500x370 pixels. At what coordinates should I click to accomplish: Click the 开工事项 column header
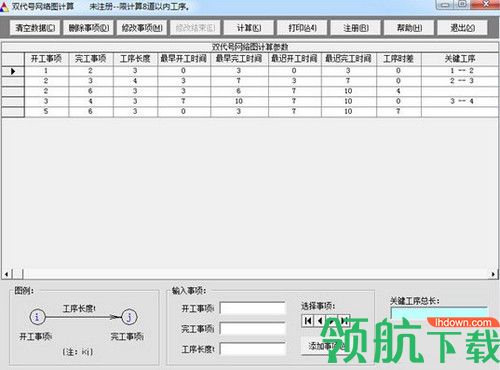[x=46, y=59]
